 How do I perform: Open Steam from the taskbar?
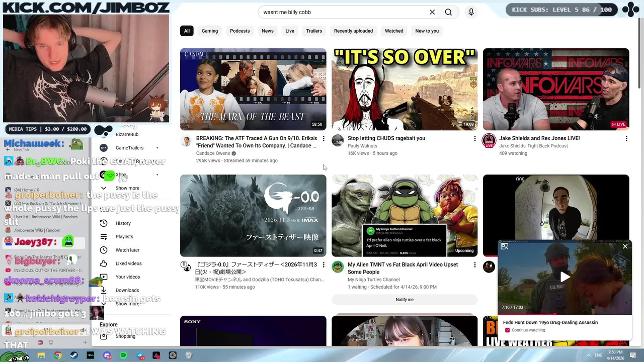point(74,355)
